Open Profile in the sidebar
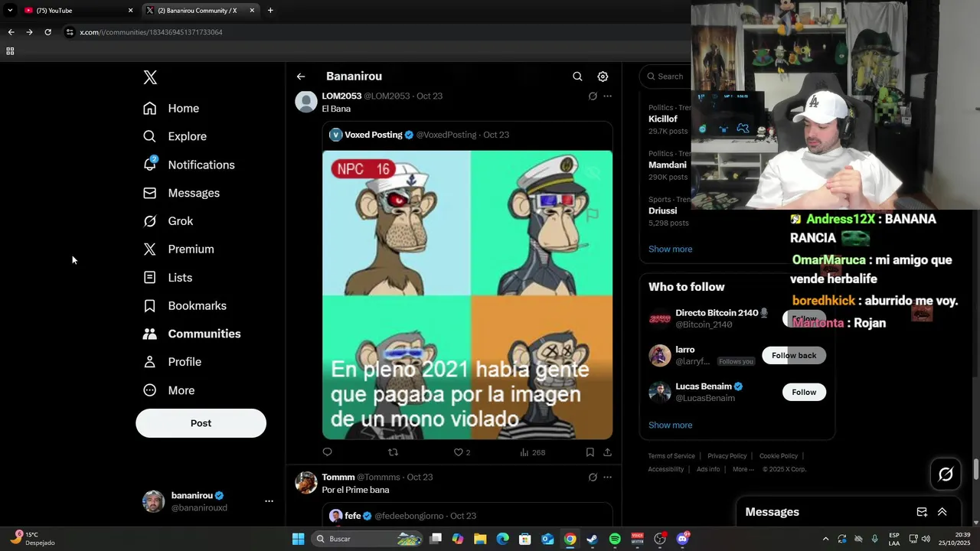 173,362
